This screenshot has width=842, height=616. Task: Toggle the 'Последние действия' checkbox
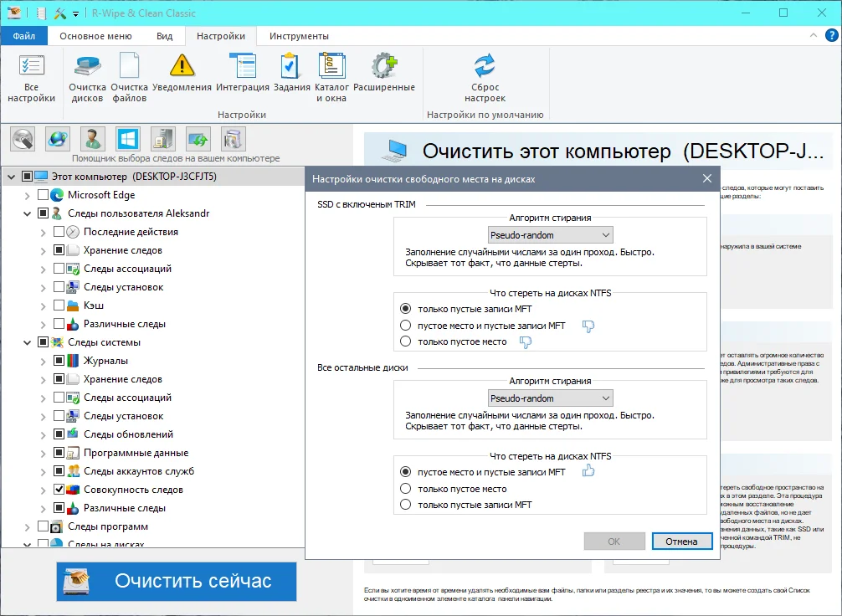click(x=59, y=232)
